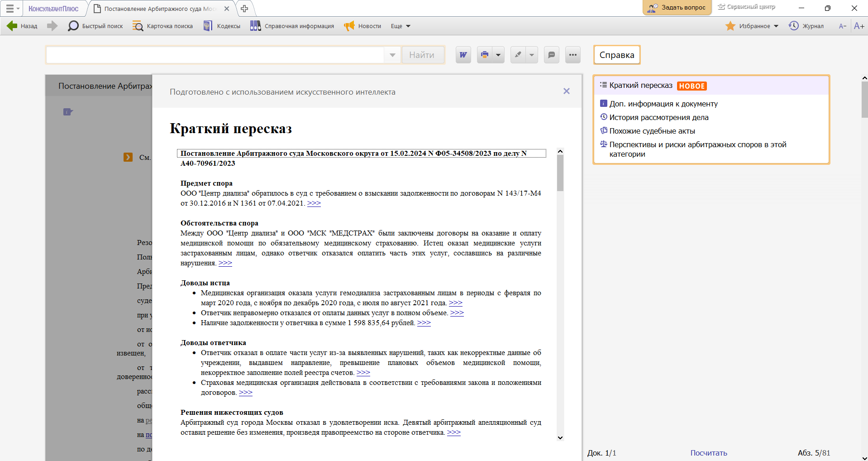
Task: Go back with the green Назад arrow
Action: 22,26
